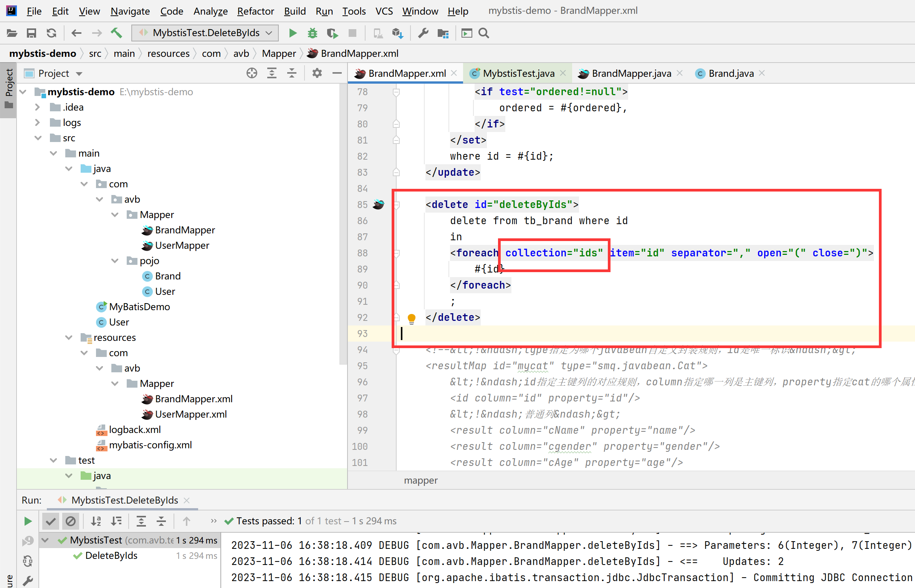Open Settings via the wrench icon

click(x=423, y=33)
